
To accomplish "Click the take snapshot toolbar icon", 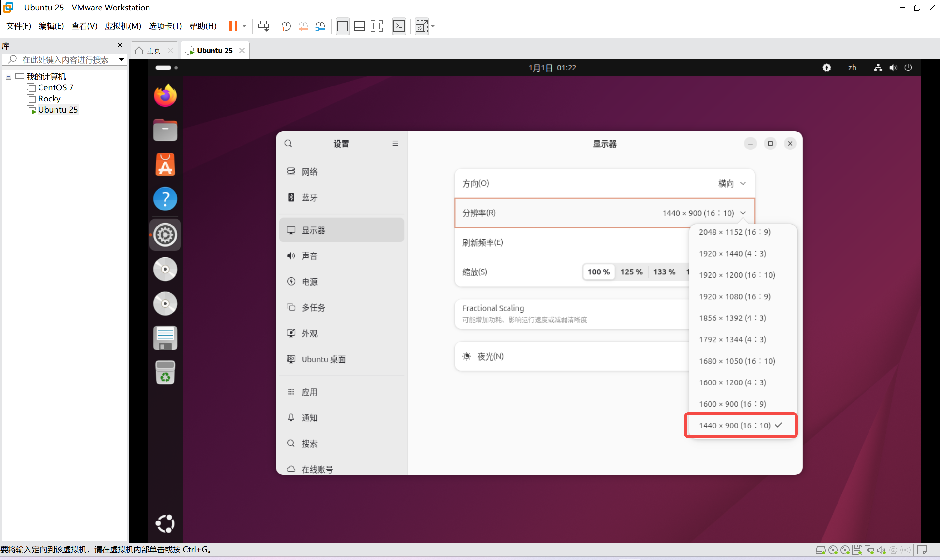I will 286,26.
